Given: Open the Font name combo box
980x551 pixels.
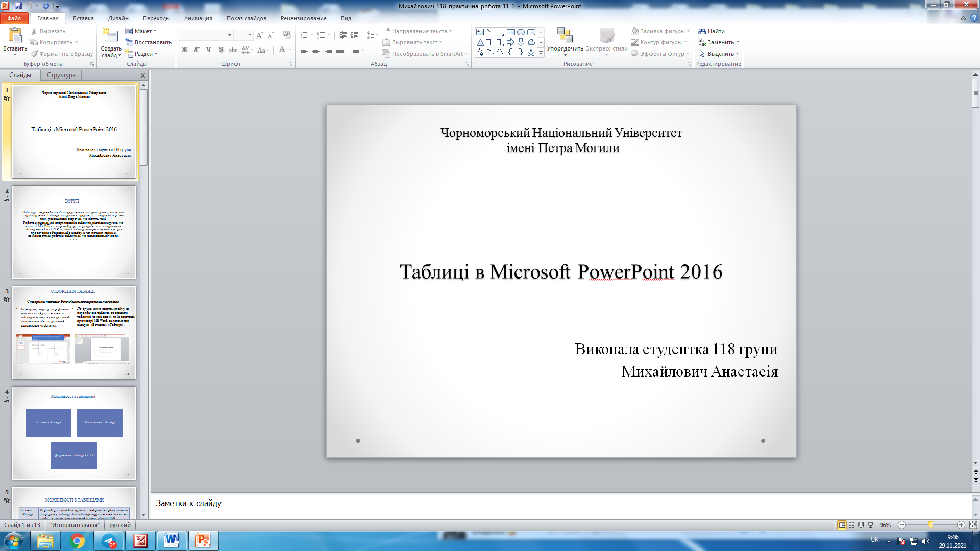Looking at the screenshot, I should click(206, 35).
